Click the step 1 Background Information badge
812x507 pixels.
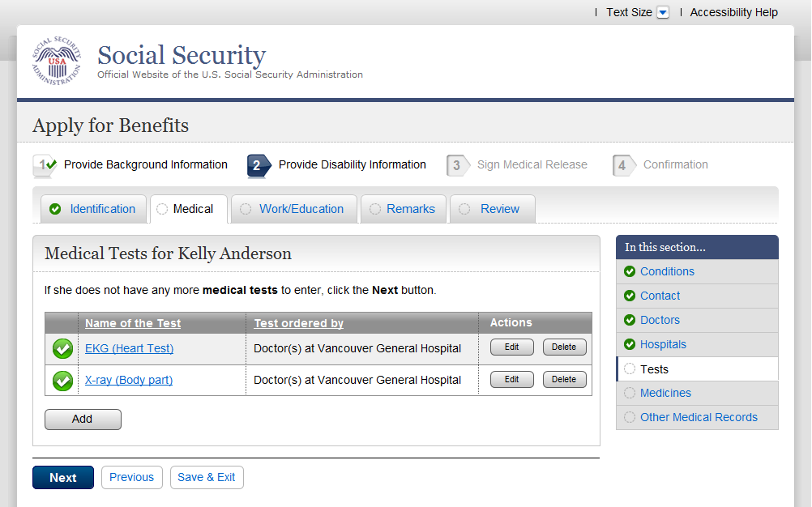point(45,165)
